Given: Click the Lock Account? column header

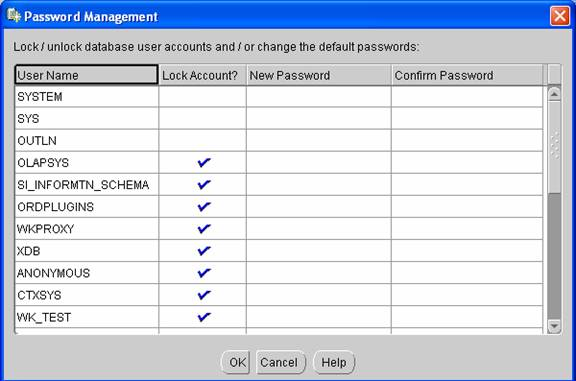Looking at the screenshot, I should point(202,75).
